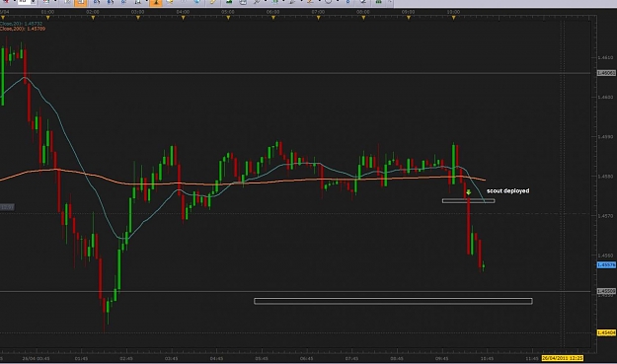Click the 10:45 time axis label
Image resolution: width=617 pixels, height=364 pixels.
coord(487,358)
